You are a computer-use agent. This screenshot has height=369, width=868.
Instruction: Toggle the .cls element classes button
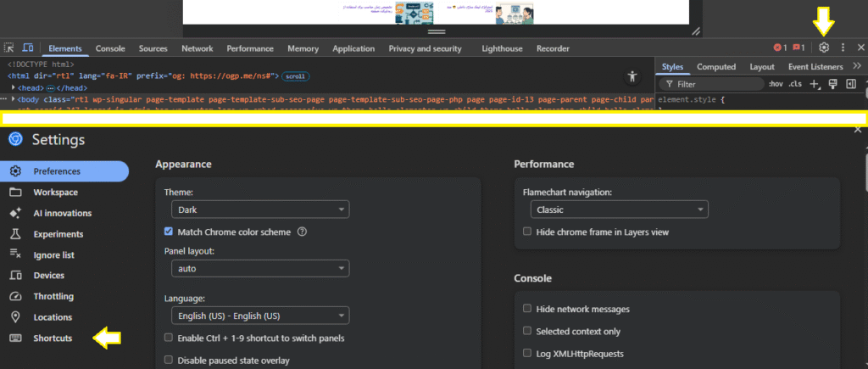pos(795,84)
